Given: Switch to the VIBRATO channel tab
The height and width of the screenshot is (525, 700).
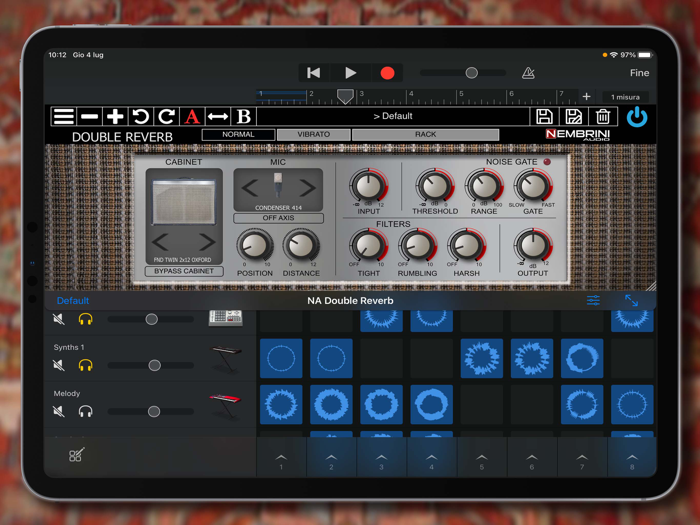Looking at the screenshot, I should coord(313,134).
